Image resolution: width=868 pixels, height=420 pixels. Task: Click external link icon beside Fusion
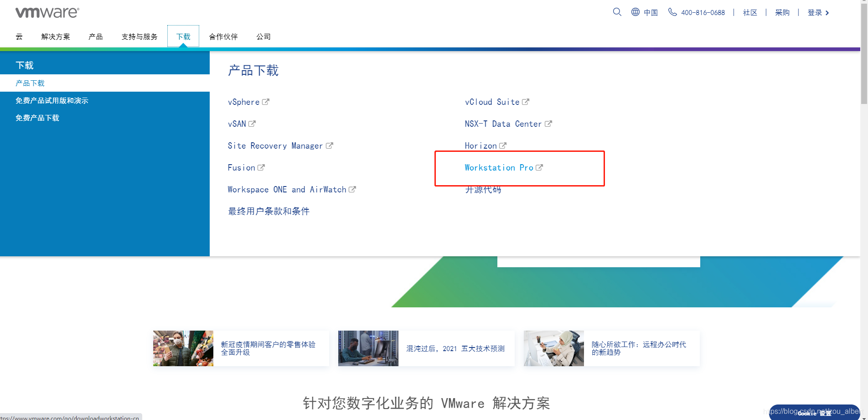click(261, 167)
